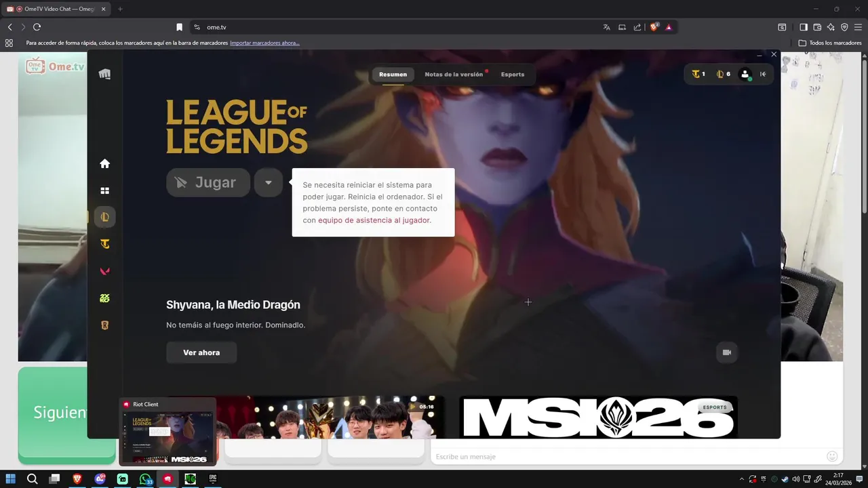Open the emoji picker in chat box
Screen dimensions: 868x488
832,456
